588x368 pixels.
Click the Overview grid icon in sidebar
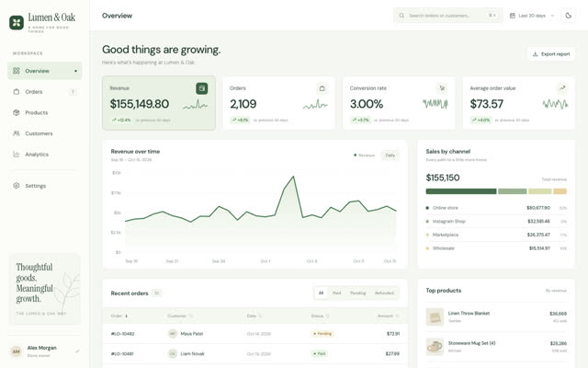[x=17, y=71]
